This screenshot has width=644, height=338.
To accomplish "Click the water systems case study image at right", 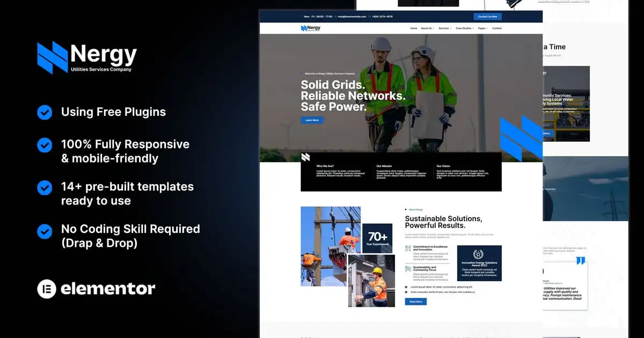I will (566, 104).
